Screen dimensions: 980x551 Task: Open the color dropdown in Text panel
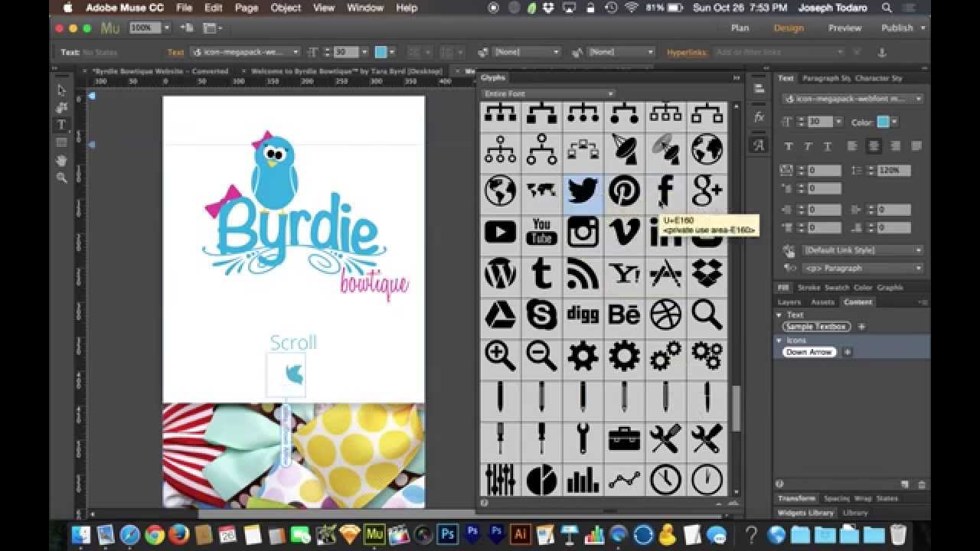[x=894, y=122]
